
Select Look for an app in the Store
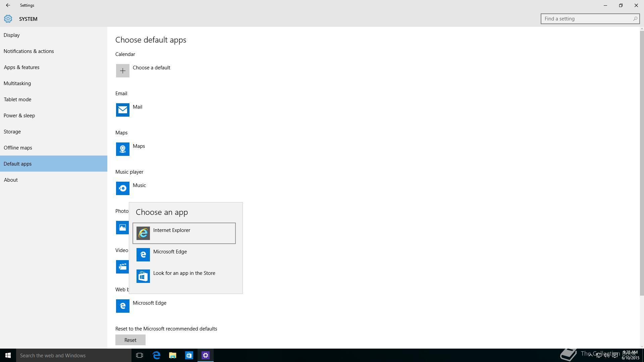184,276
